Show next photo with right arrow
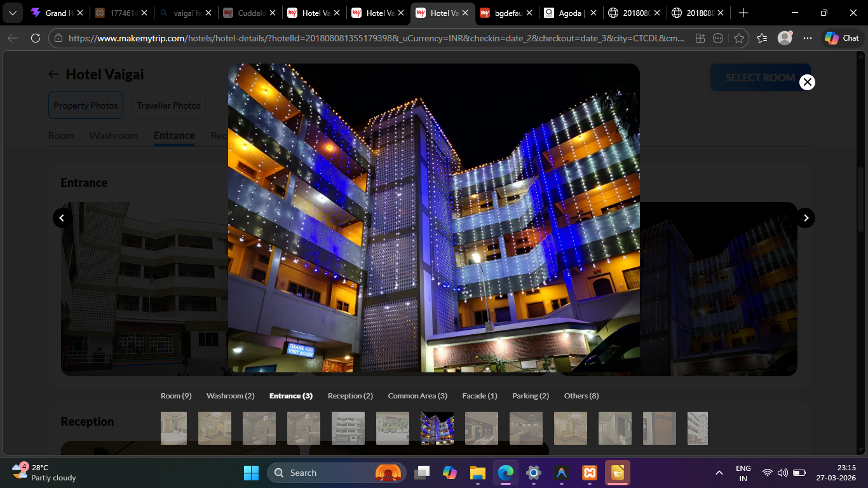 coord(806,218)
